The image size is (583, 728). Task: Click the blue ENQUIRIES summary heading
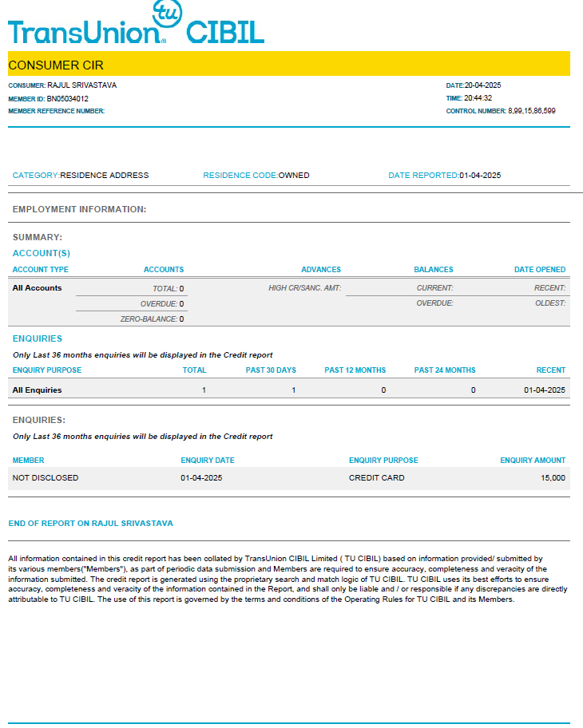pos(38,339)
